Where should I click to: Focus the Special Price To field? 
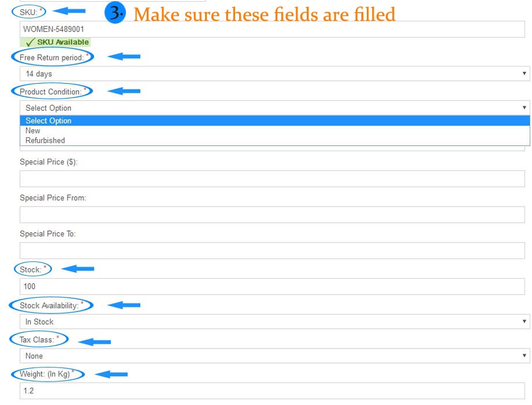click(x=271, y=250)
